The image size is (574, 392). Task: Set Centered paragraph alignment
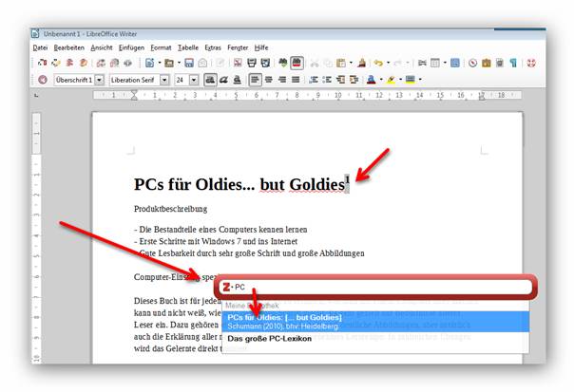coord(269,80)
